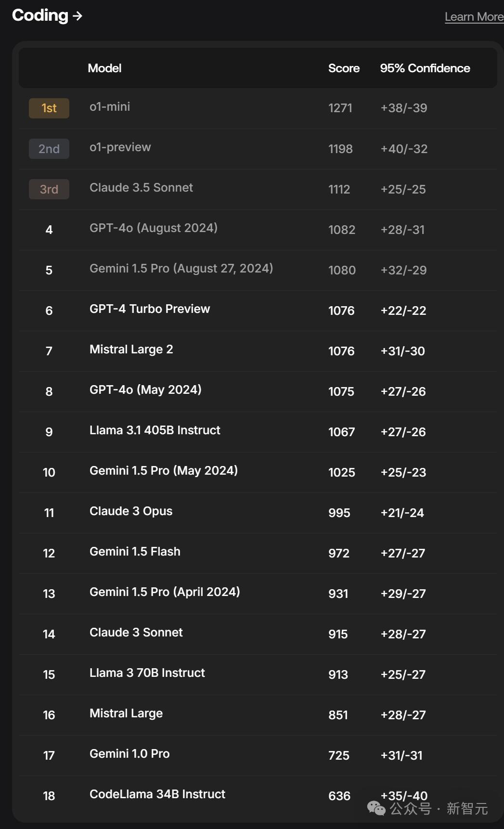
Task: Click the 1st place gold badge
Action: point(49,108)
